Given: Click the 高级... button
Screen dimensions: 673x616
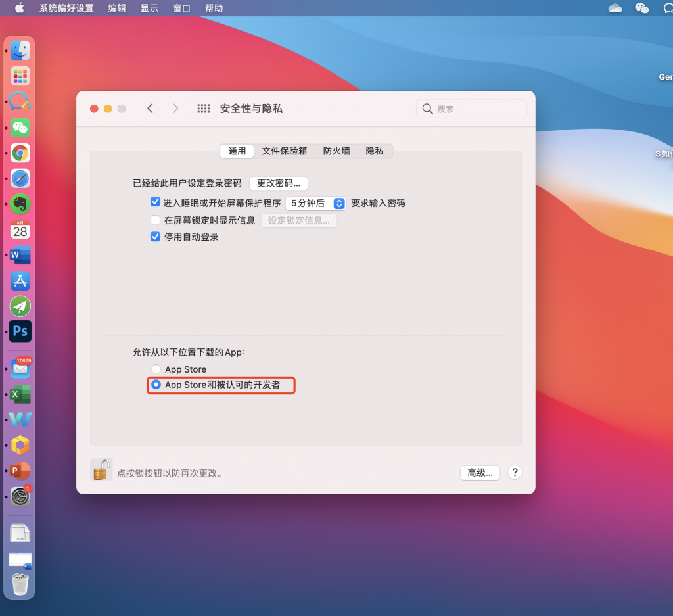Looking at the screenshot, I should point(480,473).
